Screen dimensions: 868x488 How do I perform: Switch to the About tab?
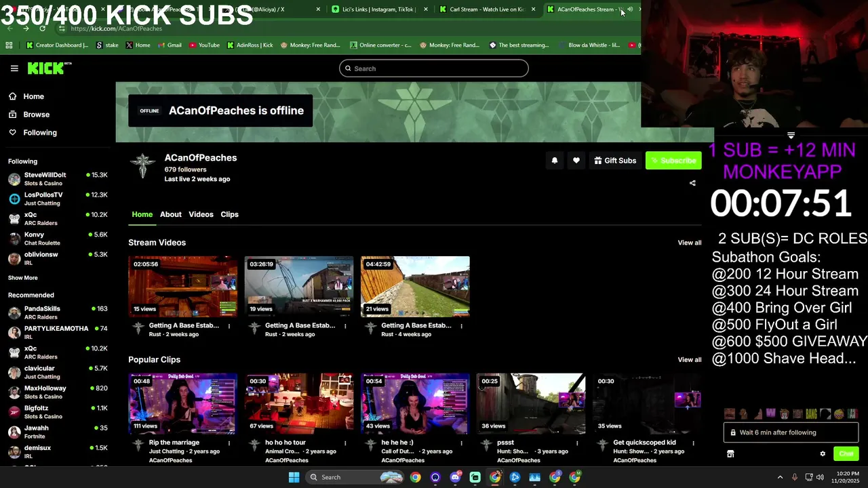(171, 214)
